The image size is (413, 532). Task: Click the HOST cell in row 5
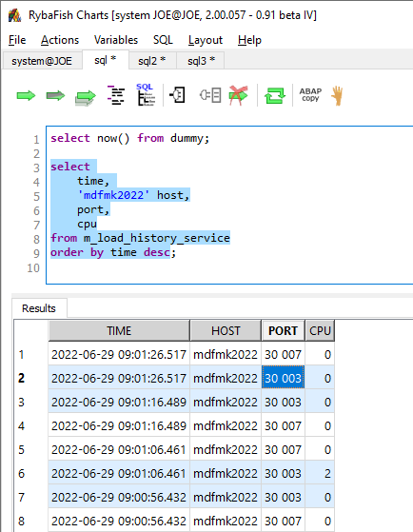(226, 449)
